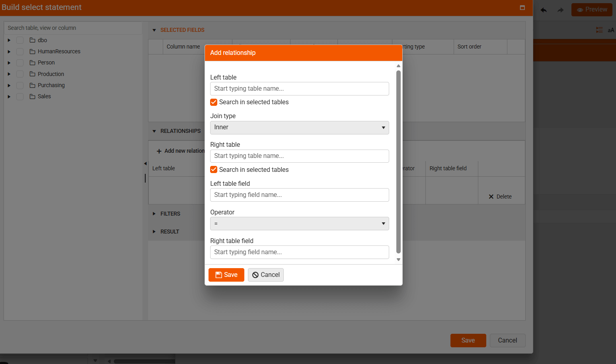This screenshot has height=364, width=616.
Task: Click the Production folder icon
Action: (33, 74)
